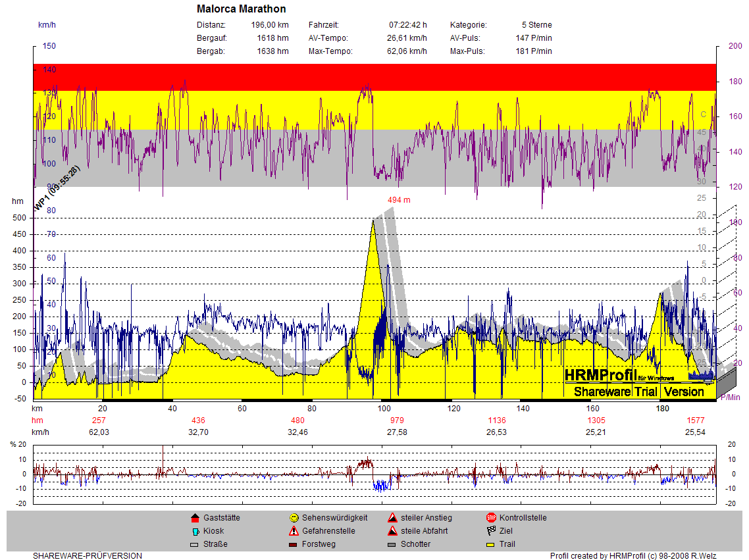Click the WP1 waypoint marker label
Image resolution: width=749 pixels, height=560 pixels.
coord(57,188)
